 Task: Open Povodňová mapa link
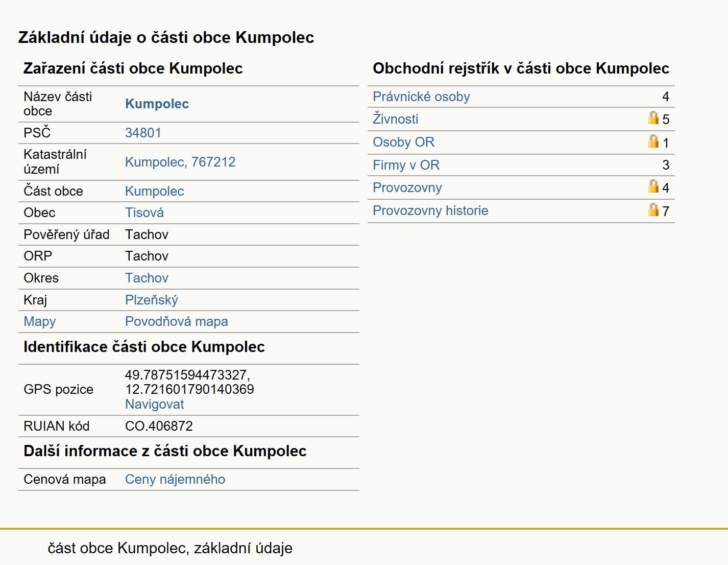pyautogui.click(x=176, y=321)
